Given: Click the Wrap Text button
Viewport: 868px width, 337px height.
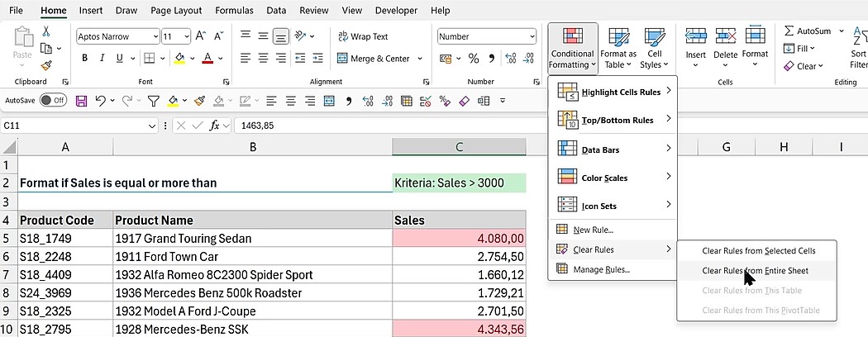Looking at the screenshot, I should 363,36.
